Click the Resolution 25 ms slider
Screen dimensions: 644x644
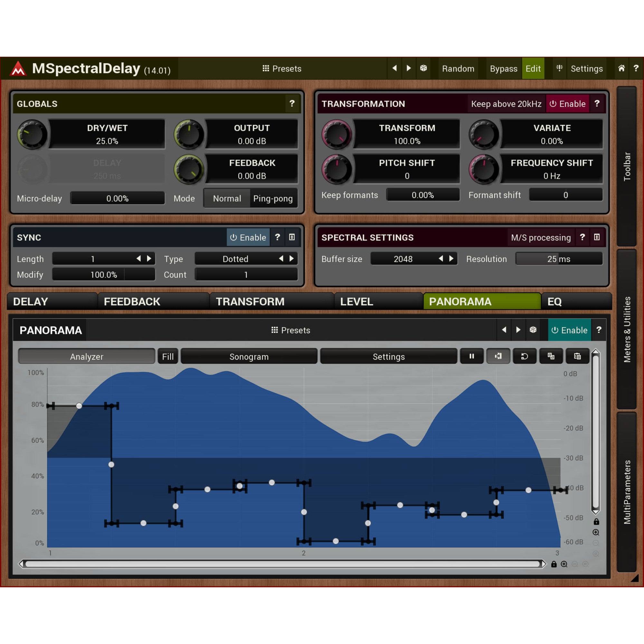(559, 259)
